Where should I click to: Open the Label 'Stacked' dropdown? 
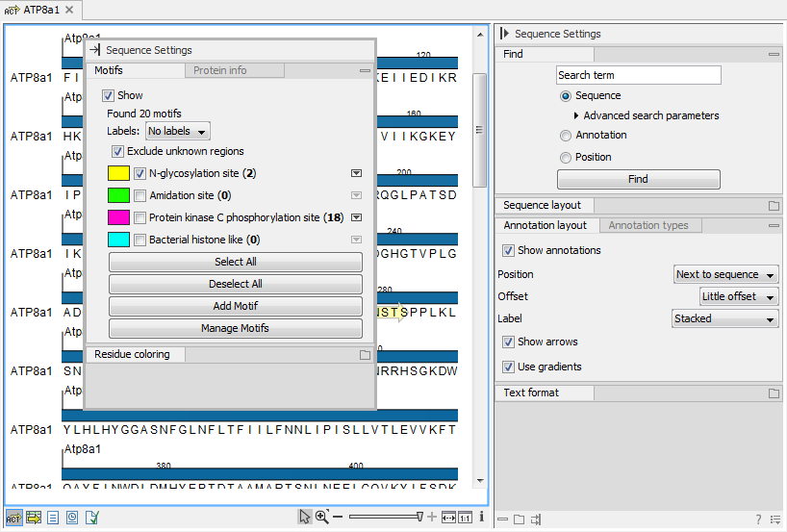coord(724,318)
